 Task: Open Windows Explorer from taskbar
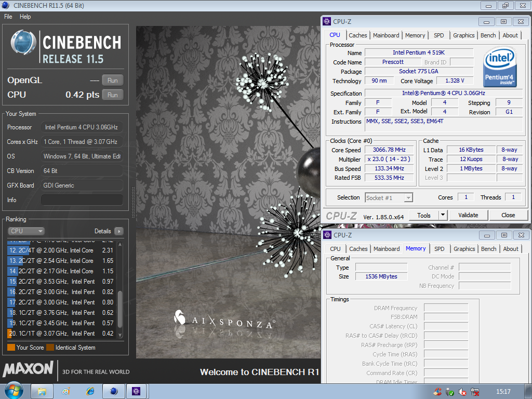(42, 392)
